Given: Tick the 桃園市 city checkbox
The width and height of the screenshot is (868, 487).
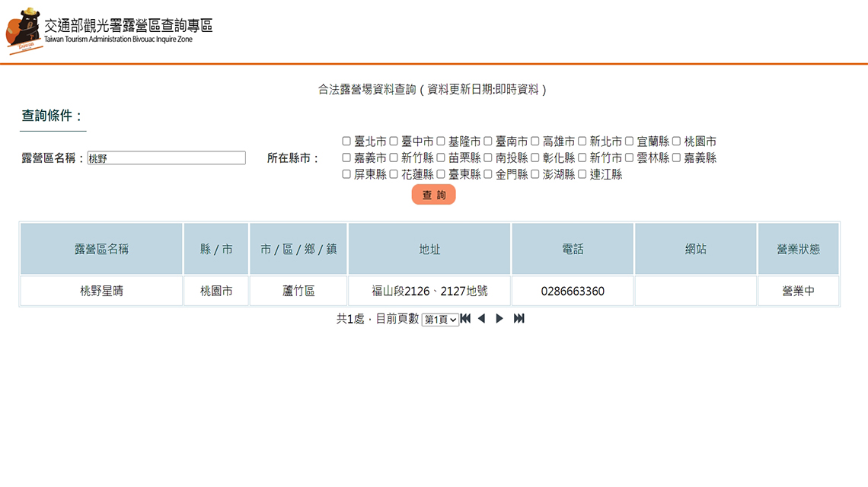Looking at the screenshot, I should (676, 142).
